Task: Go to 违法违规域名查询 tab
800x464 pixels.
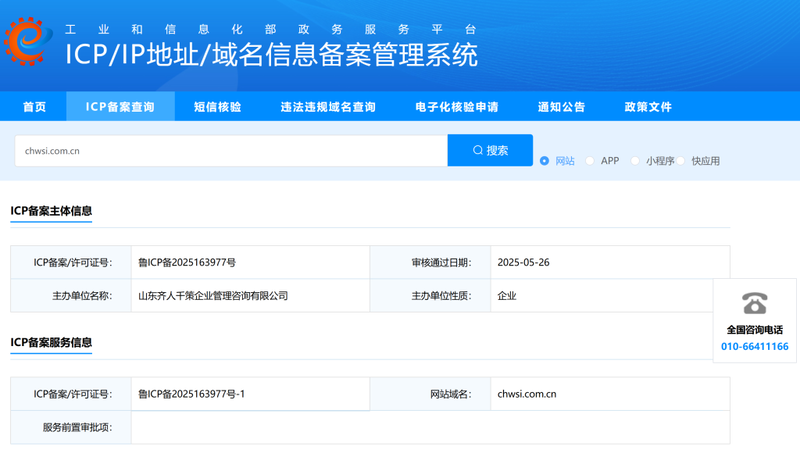Action: click(x=327, y=107)
